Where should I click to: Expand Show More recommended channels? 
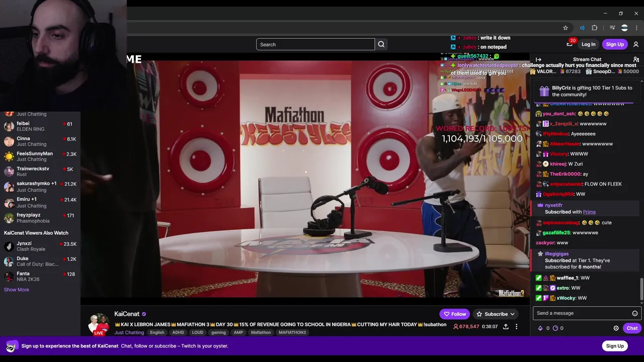point(17,290)
